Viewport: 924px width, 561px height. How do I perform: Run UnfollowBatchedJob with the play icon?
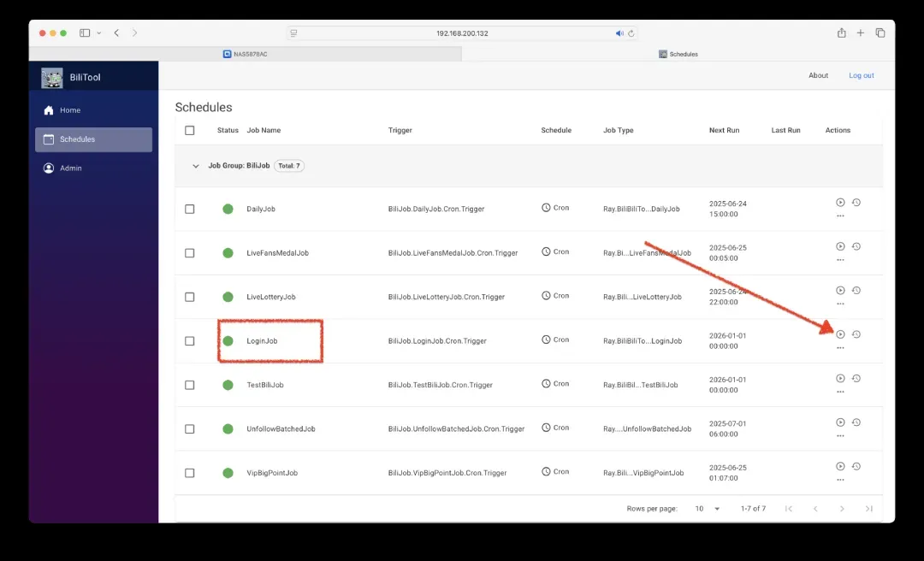tap(840, 422)
